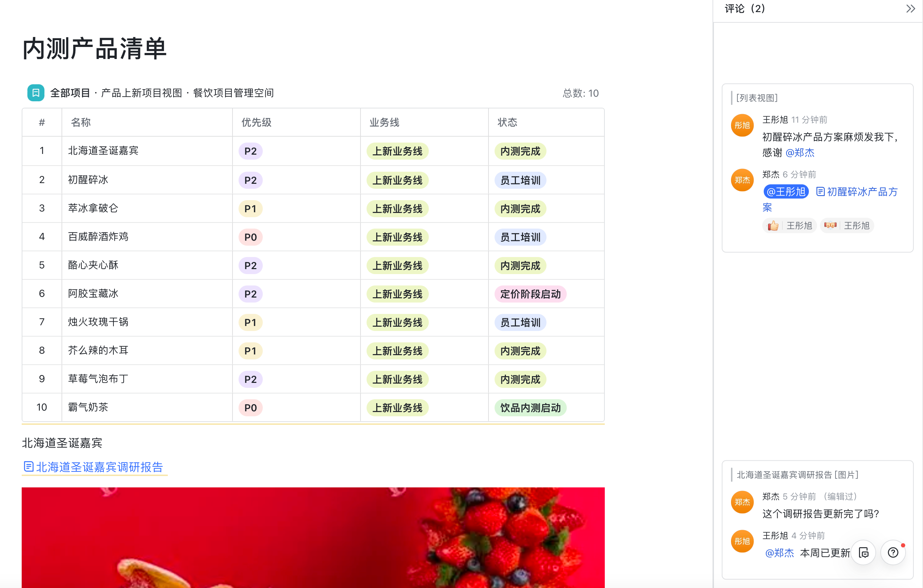Click the 饮品内测启动 status tag
Image resolution: width=923 pixels, height=588 pixels.
click(530, 408)
